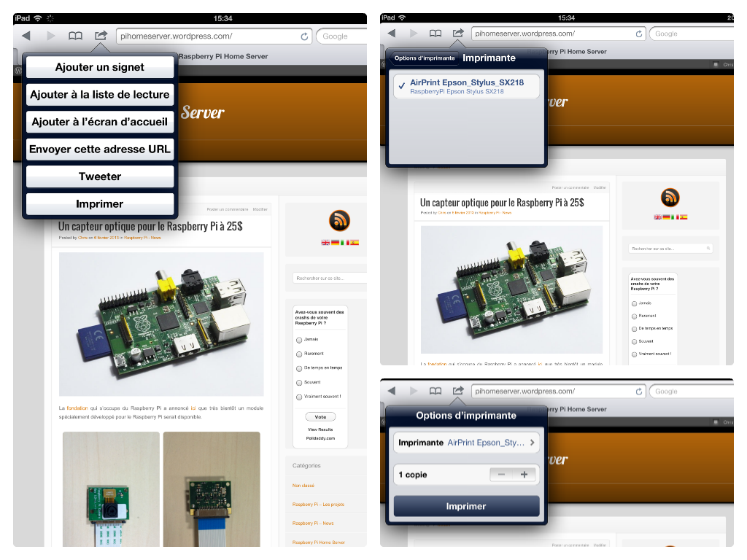Select Jamais in the top-right screenshot poll
Screen dimensions: 747x560
pyautogui.click(x=634, y=303)
